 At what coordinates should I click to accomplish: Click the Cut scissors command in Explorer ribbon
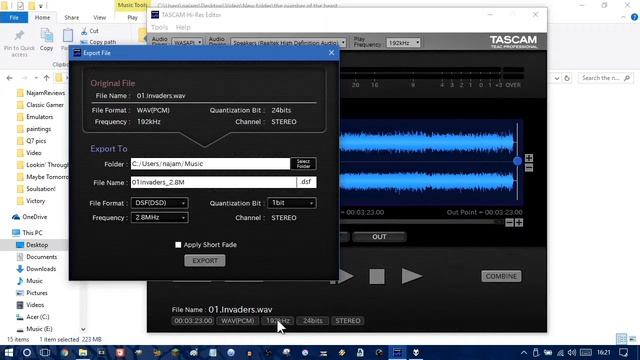(x=90, y=31)
